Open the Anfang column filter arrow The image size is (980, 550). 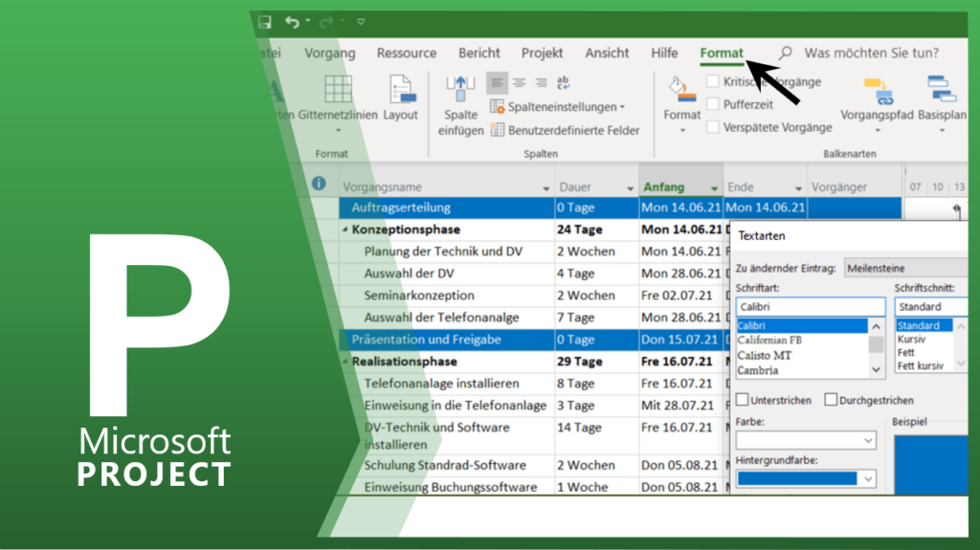click(714, 187)
